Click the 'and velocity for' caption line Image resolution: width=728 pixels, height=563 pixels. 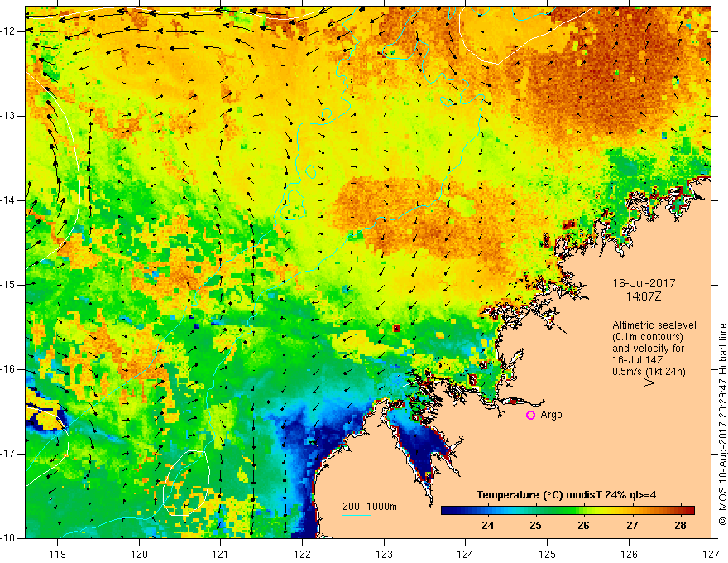(x=648, y=349)
